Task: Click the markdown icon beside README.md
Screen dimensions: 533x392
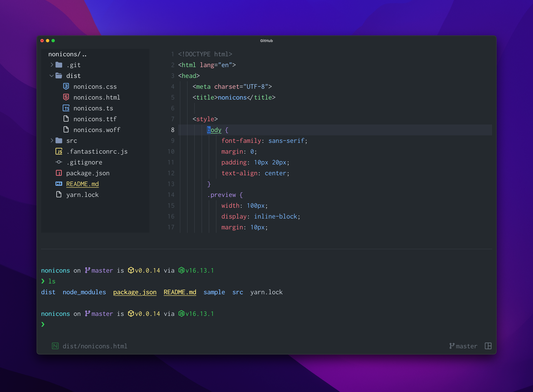Action: (59, 184)
